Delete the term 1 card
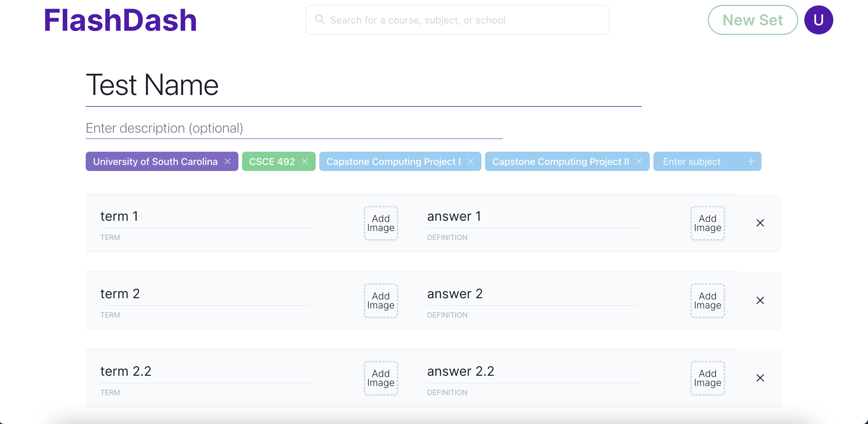This screenshot has width=868, height=424. [x=760, y=223]
